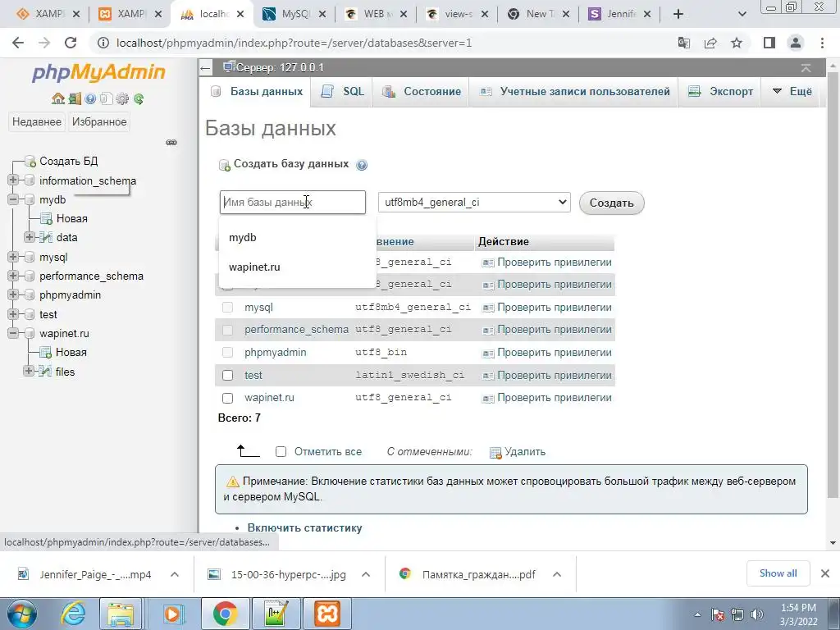Screen dimensions: 840x630
Task: Expand mysql tree node
Action: (x=13, y=257)
